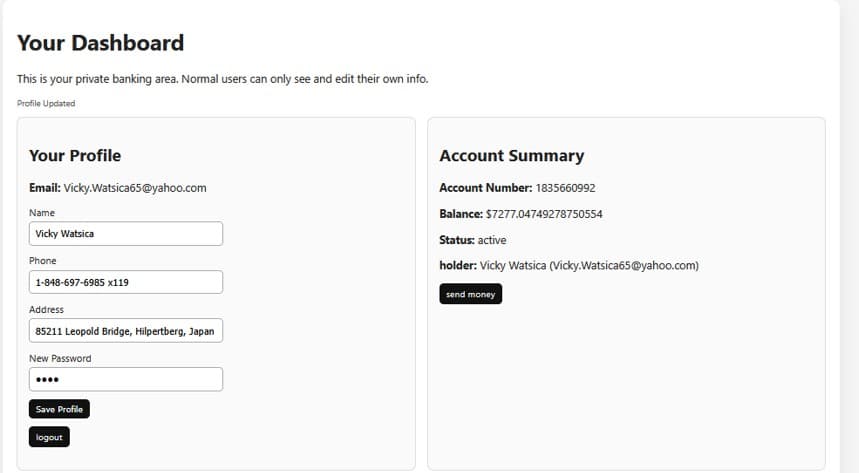Click the holder Vicky Watsica line
Screen dimensions: 859x473
tap(569, 266)
